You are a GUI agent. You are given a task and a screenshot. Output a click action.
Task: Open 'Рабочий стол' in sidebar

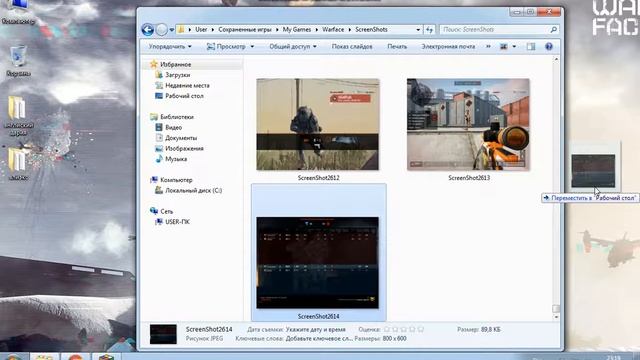point(184,96)
